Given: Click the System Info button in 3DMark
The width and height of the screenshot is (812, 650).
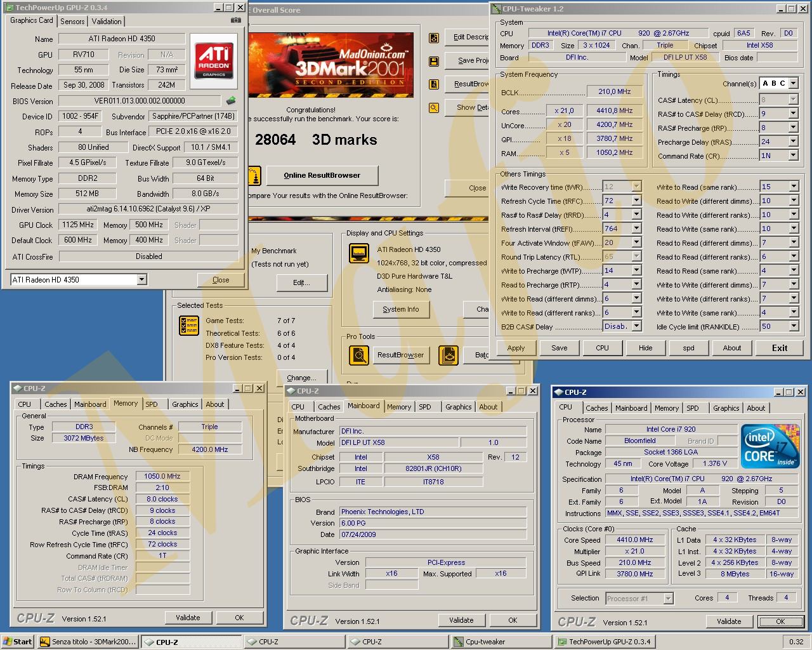Looking at the screenshot, I should coord(400,309).
